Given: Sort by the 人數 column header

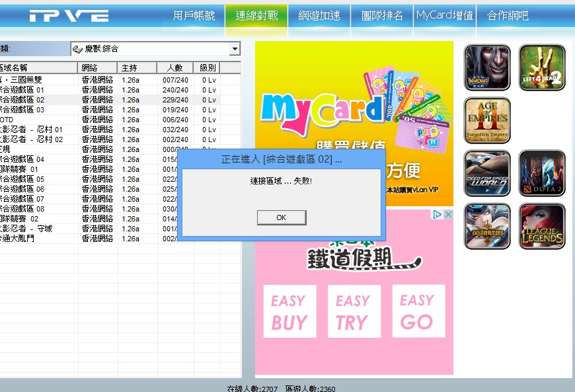Looking at the screenshot, I should 175,68.
